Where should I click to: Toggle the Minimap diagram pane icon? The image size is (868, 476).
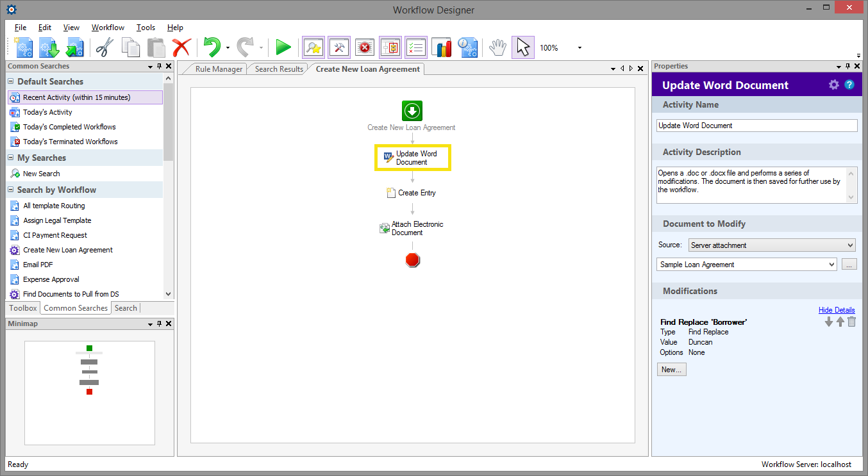(x=390, y=47)
